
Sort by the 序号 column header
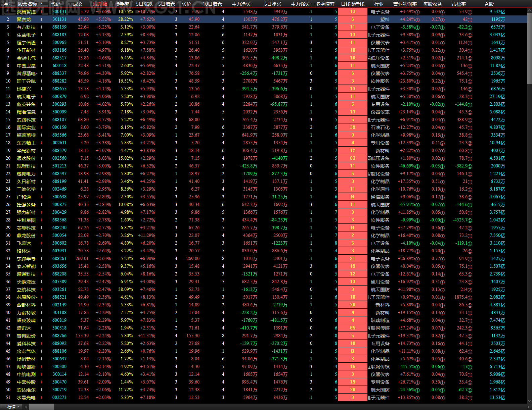[x=8, y=4]
